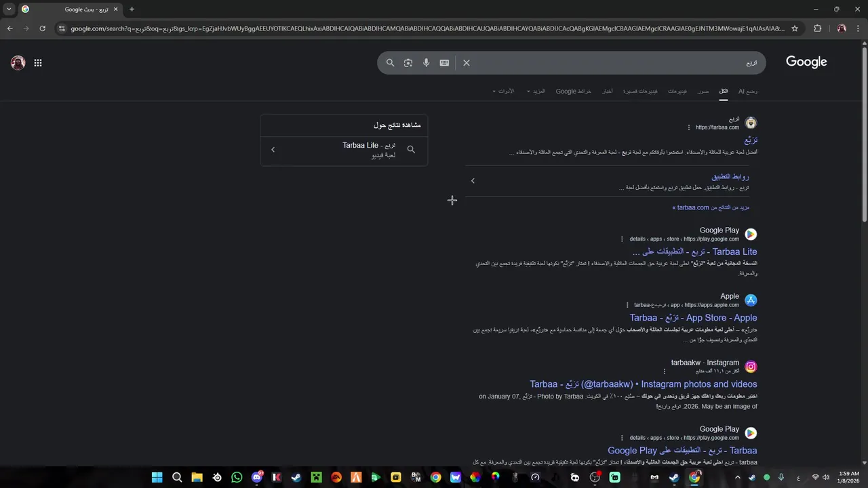
Task: Click the search magnifier icon in search box
Action: (390, 63)
